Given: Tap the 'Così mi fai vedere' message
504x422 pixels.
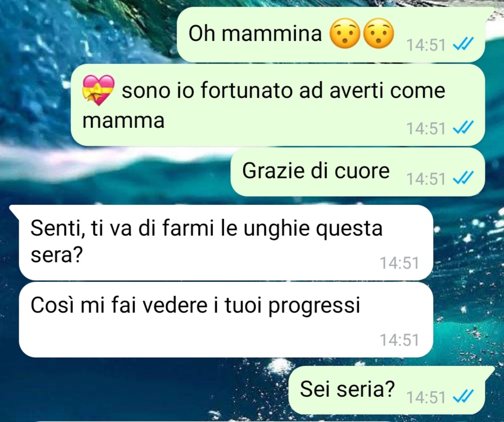Looking at the screenshot, I should click(226, 320).
